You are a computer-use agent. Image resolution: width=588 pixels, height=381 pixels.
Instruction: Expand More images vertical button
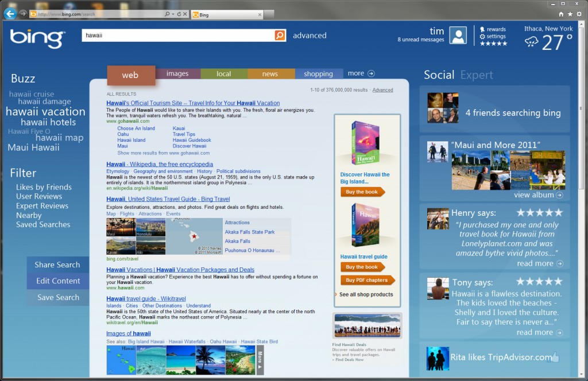(260, 360)
